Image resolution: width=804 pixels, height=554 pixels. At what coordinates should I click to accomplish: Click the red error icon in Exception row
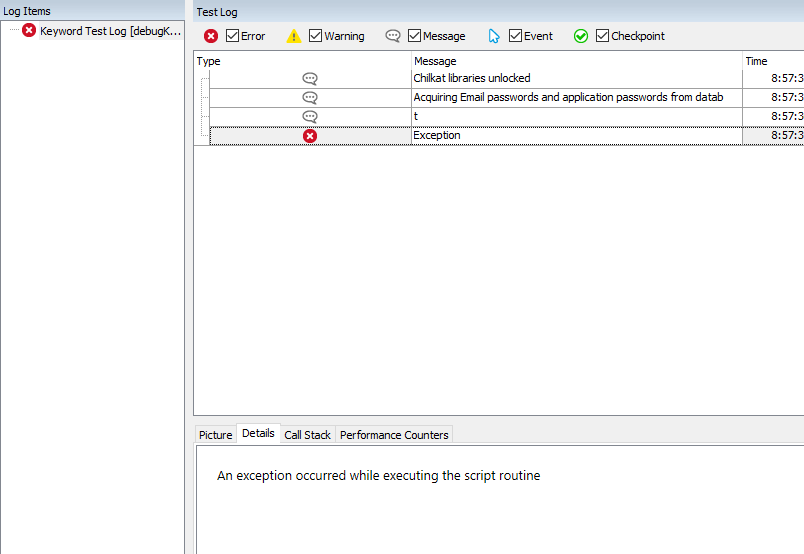(x=310, y=136)
